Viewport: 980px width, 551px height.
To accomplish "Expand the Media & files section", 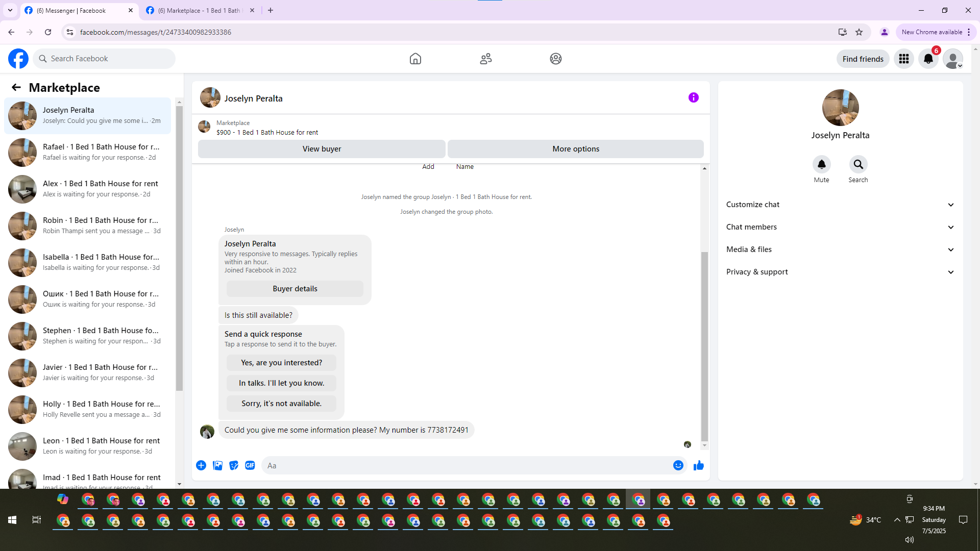I will click(x=840, y=249).
